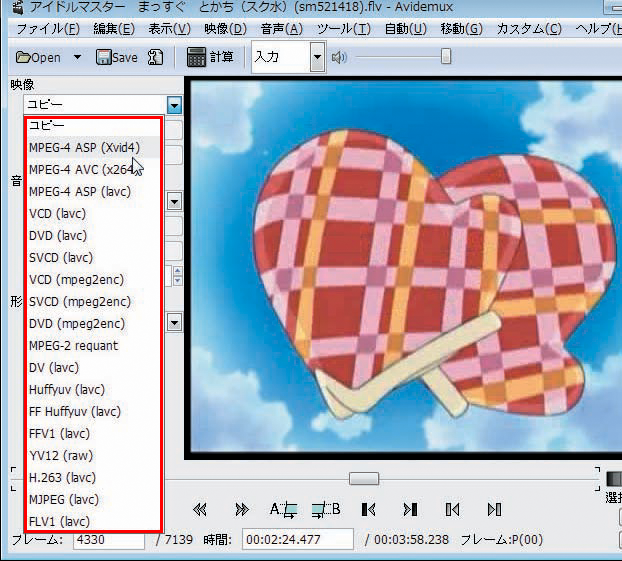Choose MPEG-4 ASP (lavc) codec
Viewport: 622px width, 561px height.
click(x=93, y=192)
